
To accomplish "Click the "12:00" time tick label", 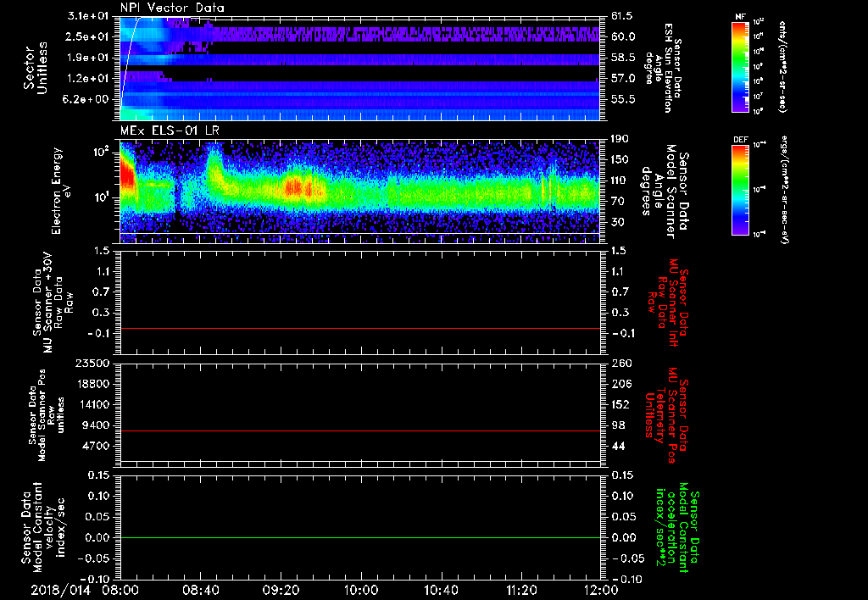I will click(601, 590).
